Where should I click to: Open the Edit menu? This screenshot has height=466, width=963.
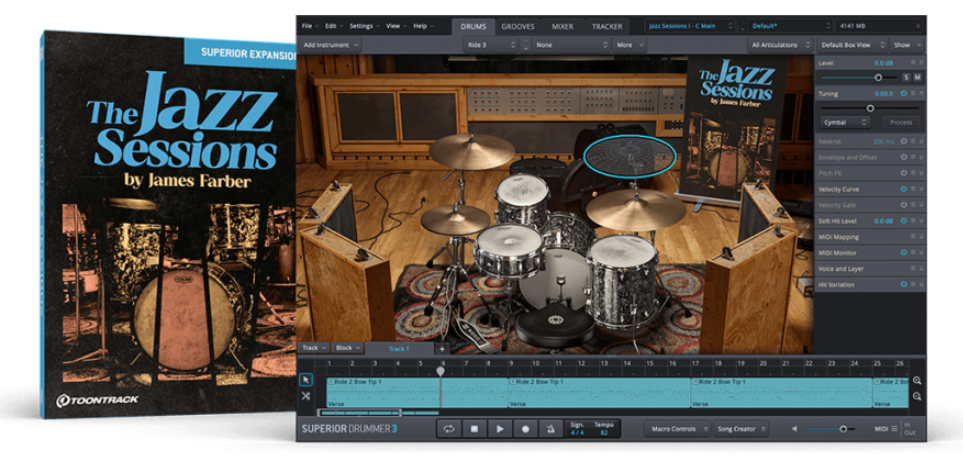point(333,26)
